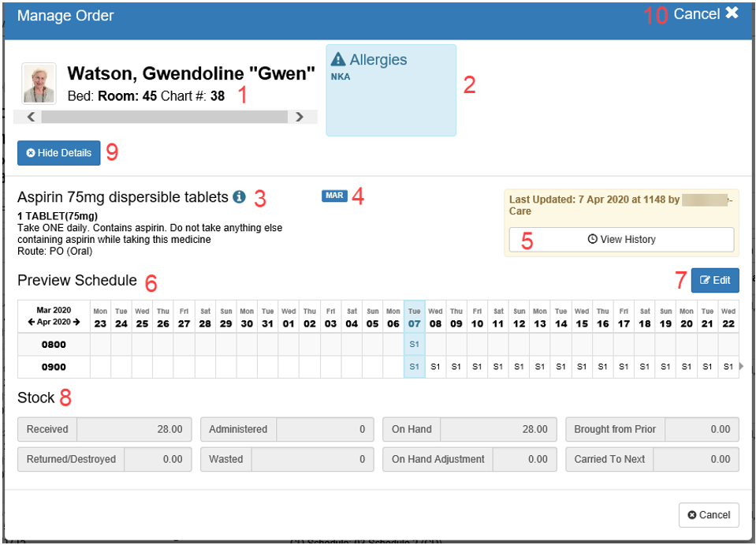Select the S1 dose at 0800 Tuesday 07
756x545 pixels.
point(414,345)
